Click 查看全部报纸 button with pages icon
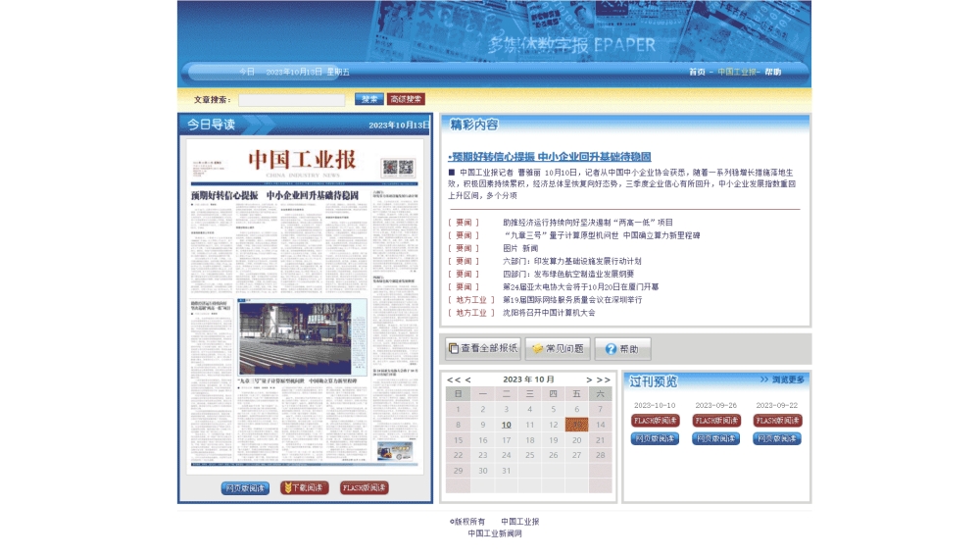 click(x=483, y=348)
